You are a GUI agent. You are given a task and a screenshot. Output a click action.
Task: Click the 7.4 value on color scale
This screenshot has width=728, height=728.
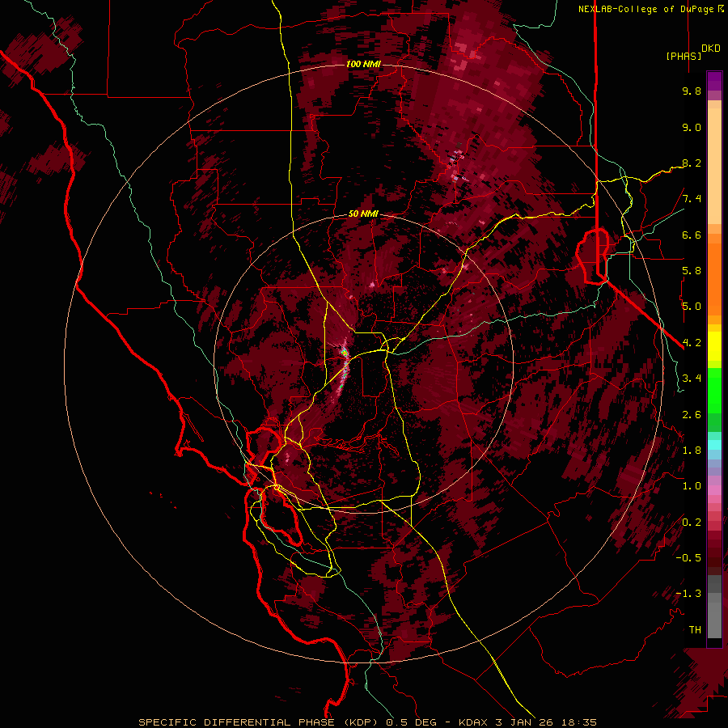click(x=692, y=199)
